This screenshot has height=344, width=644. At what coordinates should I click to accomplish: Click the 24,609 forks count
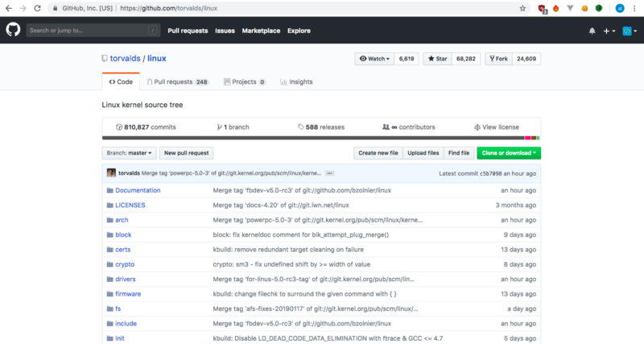[526, 59]
